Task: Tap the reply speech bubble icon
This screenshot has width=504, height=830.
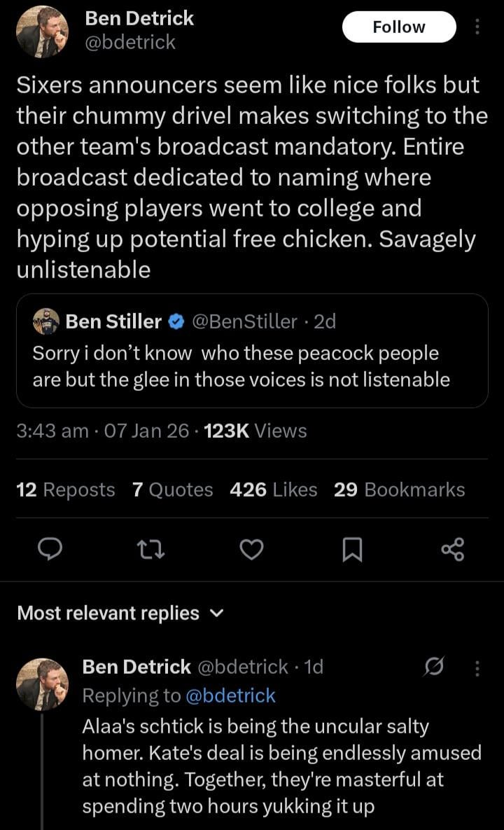Action: (x=50, y=551)
